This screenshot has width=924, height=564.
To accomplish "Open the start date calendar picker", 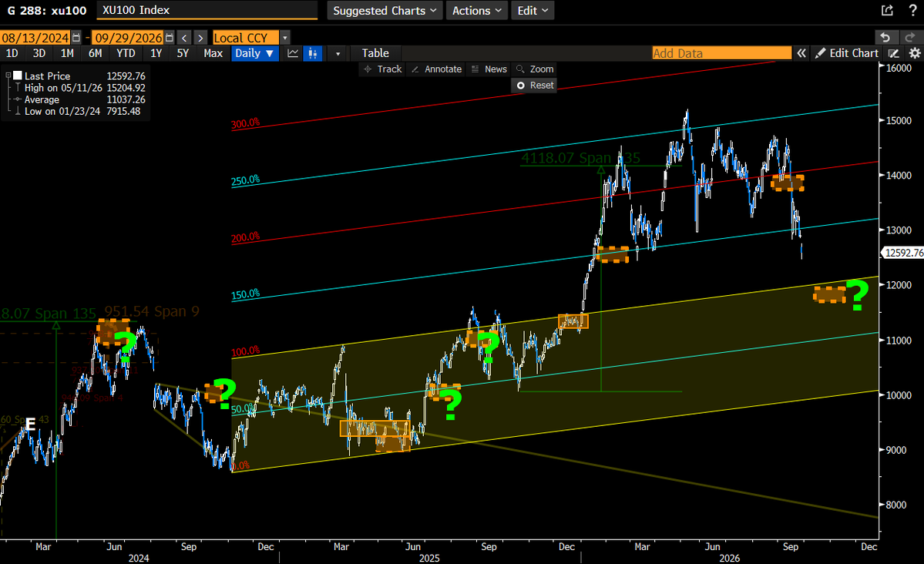I will pos(76,38).
